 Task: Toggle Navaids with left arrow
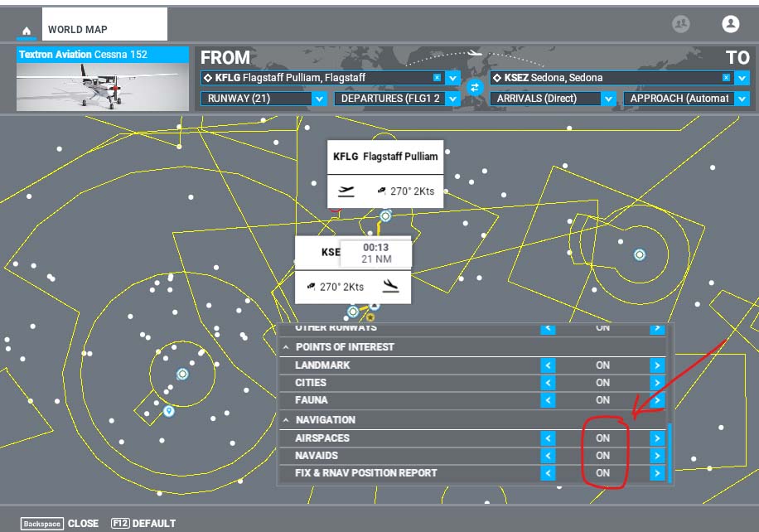[548, 456]
